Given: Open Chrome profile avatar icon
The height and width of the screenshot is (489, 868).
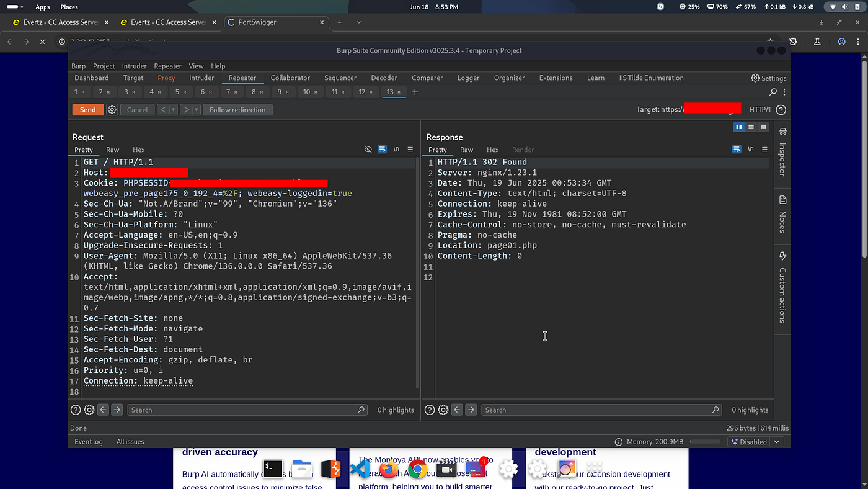Looking at the screenshot, I should click(x=841, y=42).
